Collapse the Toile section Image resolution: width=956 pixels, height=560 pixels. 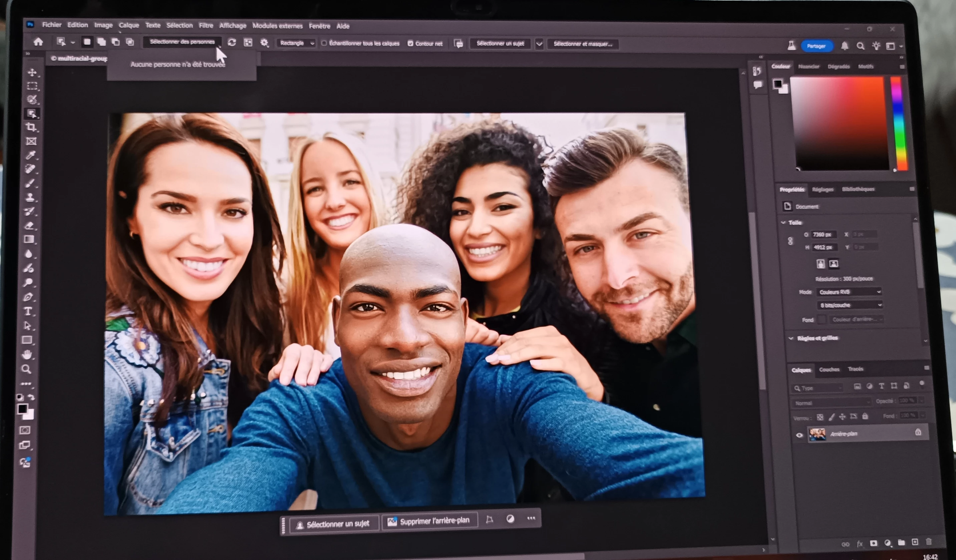click(783, 222)
